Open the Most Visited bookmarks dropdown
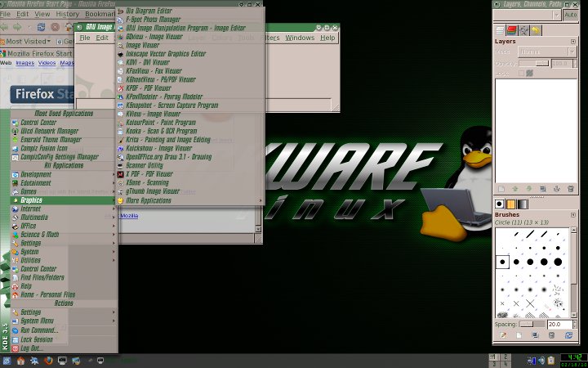The height and width of the screenshot is (368, 588). pos(26,42)
